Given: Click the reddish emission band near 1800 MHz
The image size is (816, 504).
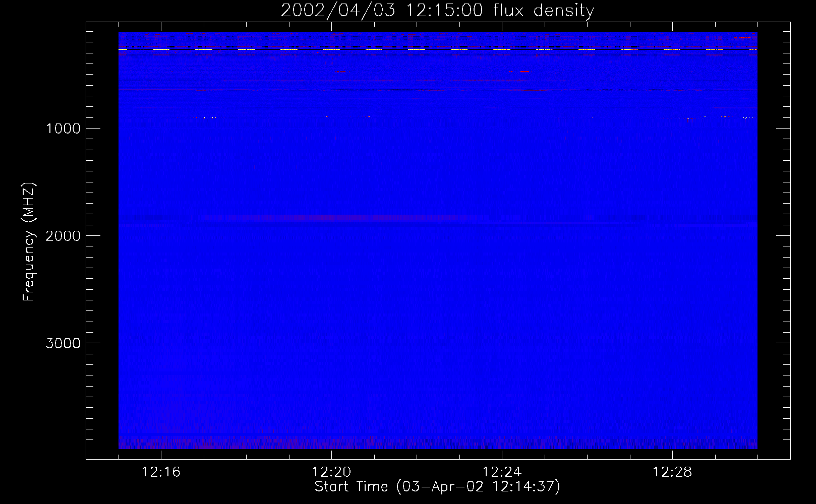Looking at the screenshot, I should coord(333,218).
